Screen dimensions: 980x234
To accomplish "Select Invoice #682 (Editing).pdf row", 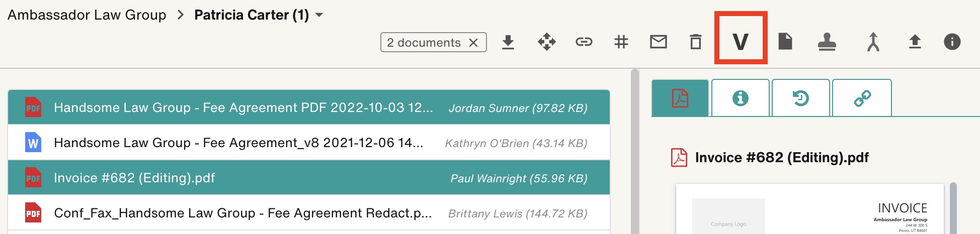I will (309, 178).
